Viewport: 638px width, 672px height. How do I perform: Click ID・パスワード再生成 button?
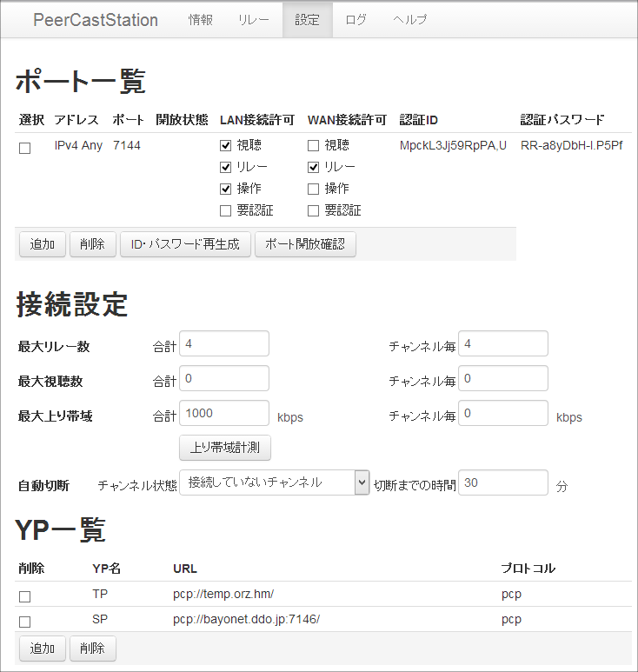(x=185, y=244)
